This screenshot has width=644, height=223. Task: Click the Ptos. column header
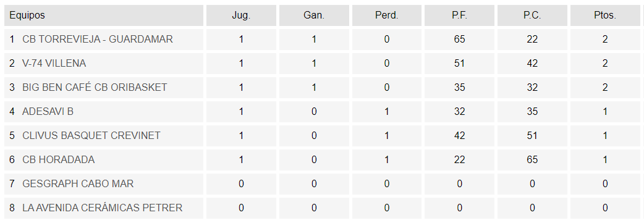point(605,15)
